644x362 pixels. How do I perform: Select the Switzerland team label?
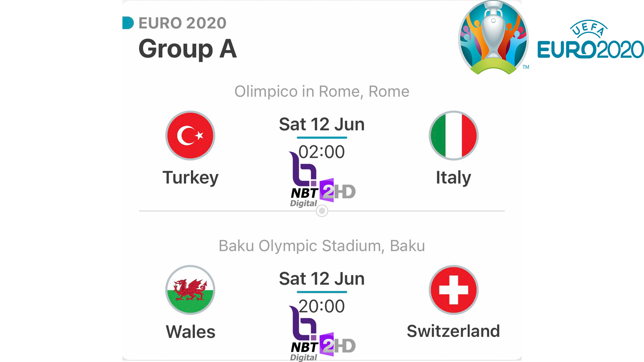pos(453,331)
